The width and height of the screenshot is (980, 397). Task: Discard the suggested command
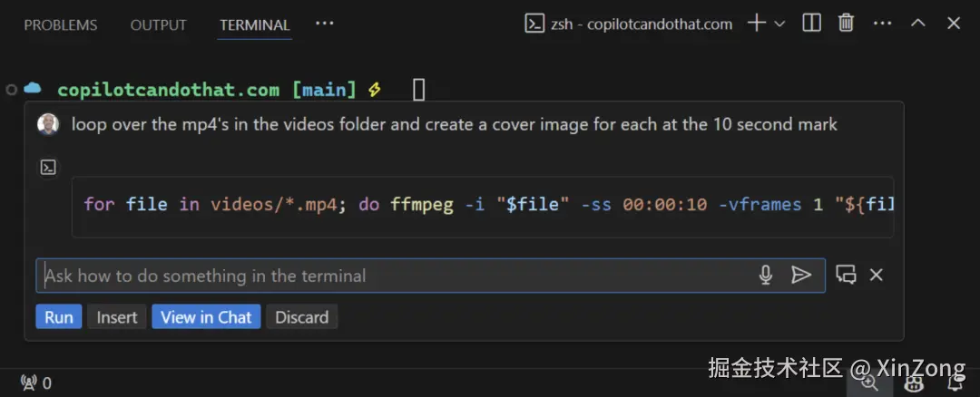[302, 316]
